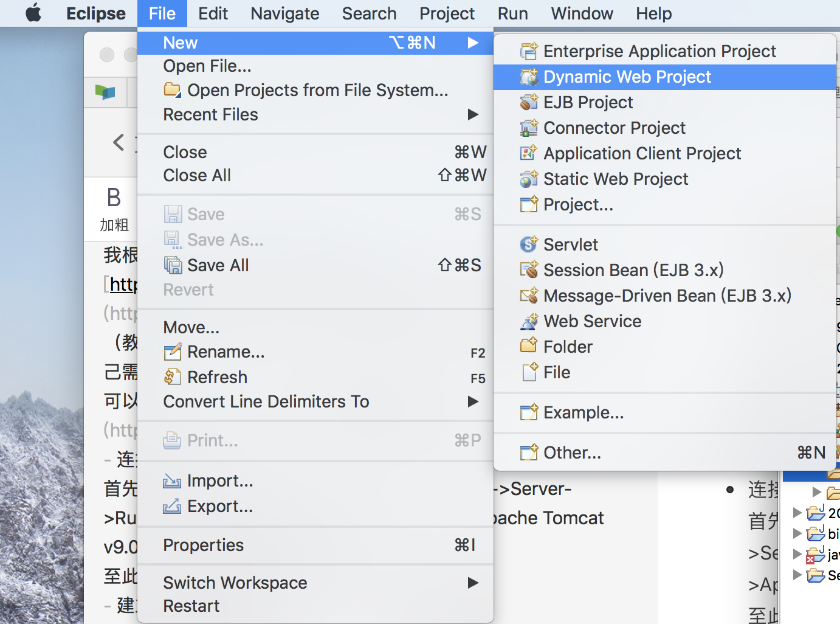Click the Rename pencil icon
Screen dimensions: 840x624
[173, 352]
